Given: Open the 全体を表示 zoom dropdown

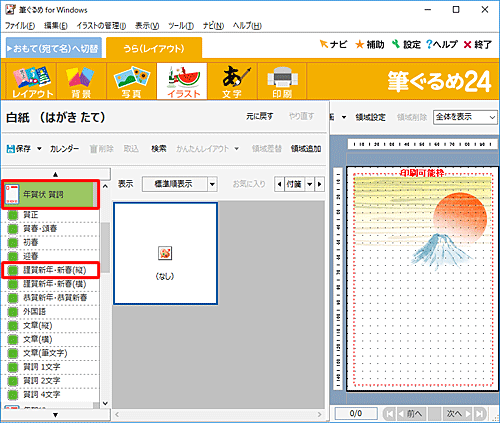Looking at the screenshot, I should point(465,117).
